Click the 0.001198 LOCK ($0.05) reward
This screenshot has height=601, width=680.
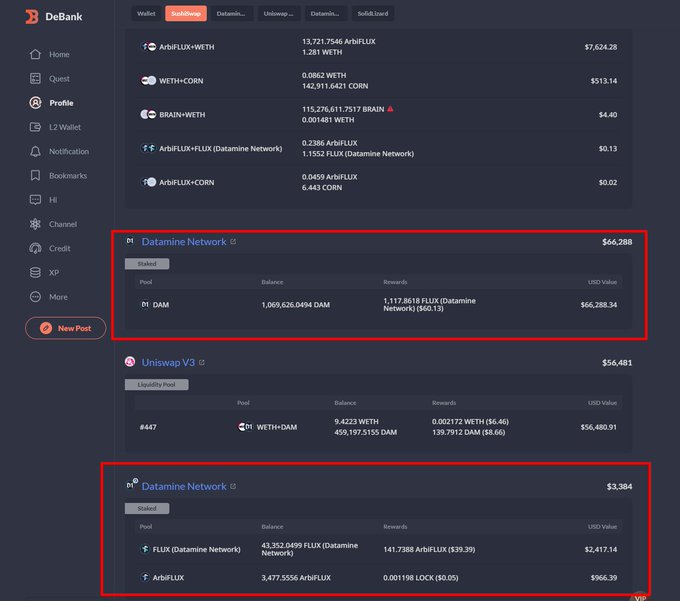pyautogui.click(x=421, y=578)
